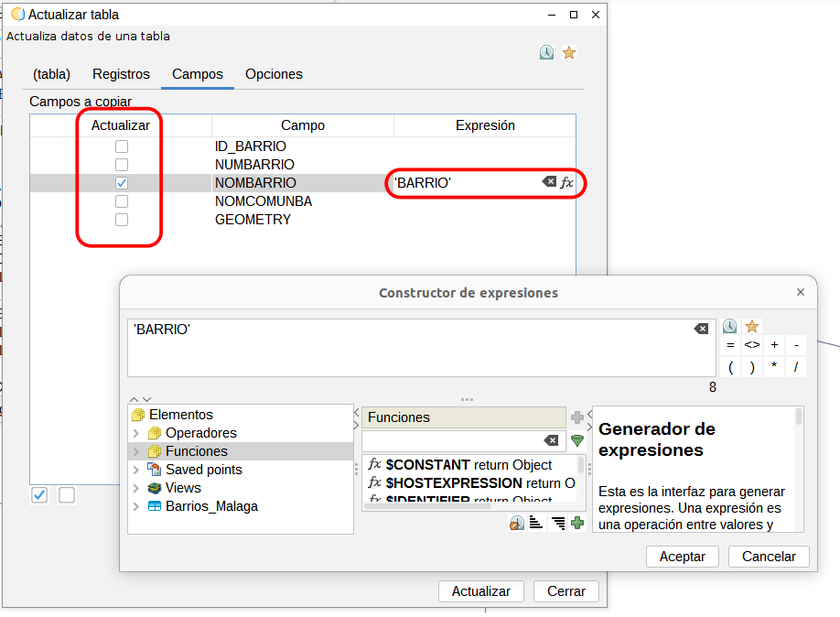Expand the Barrios_Malaga tree node
This screenshot has height=617, width=840.
click(137, 506)
